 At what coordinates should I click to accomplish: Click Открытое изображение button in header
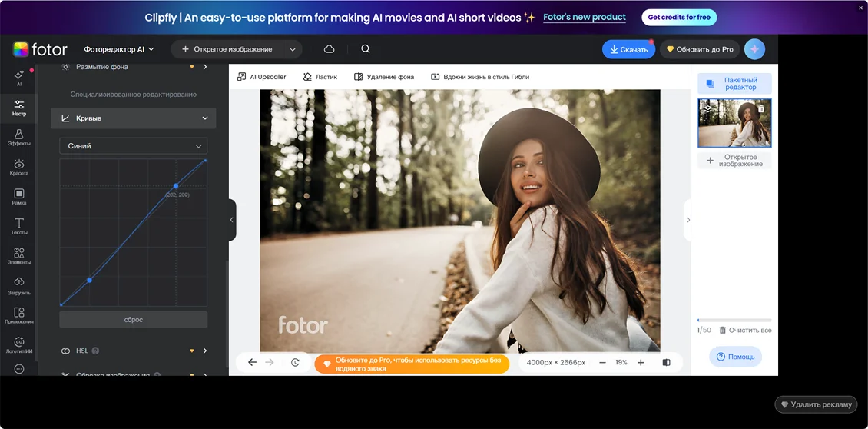(227, 49)
